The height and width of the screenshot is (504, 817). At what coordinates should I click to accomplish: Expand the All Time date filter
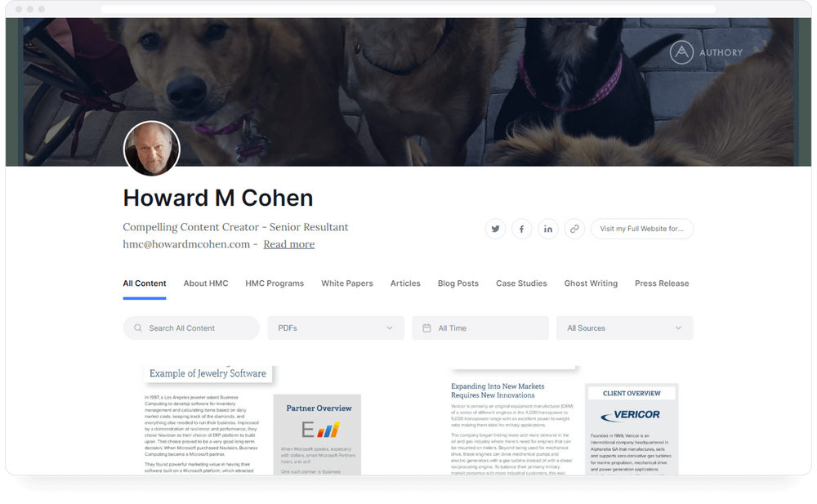coord(479,328)
